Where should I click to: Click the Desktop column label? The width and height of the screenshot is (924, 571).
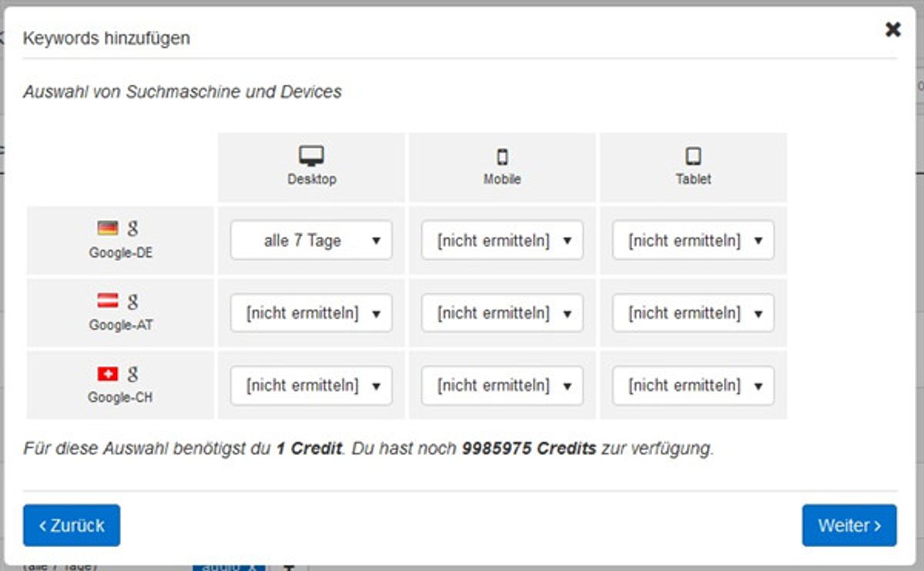(x=312, y=179)
